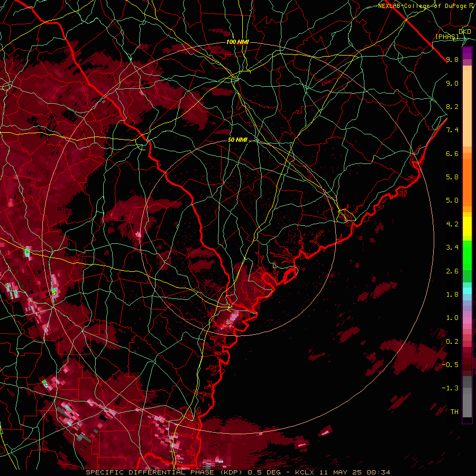Click the 5.0 value on the color scale
Screen dimensions: 476x476
coord(452,200)
